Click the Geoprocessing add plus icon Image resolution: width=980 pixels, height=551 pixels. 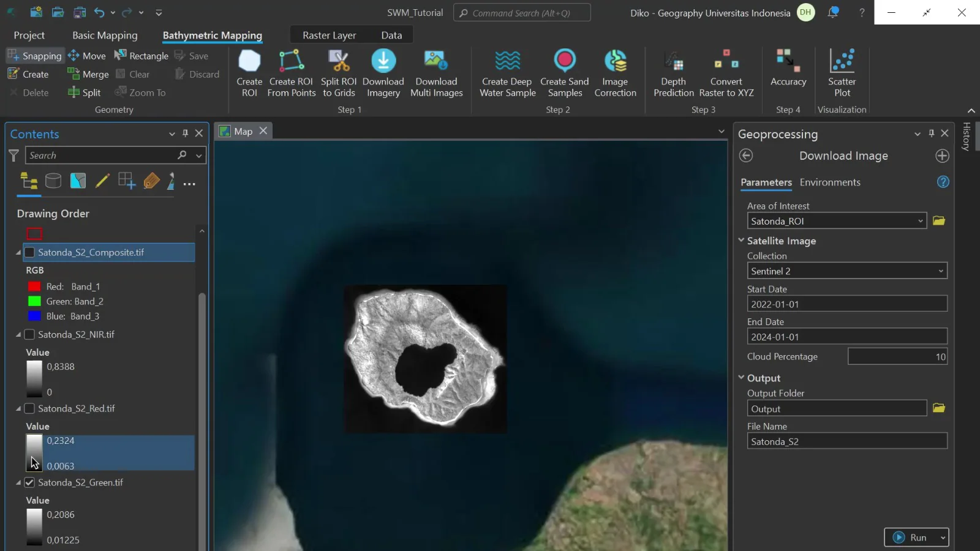(x=942, y=156)
